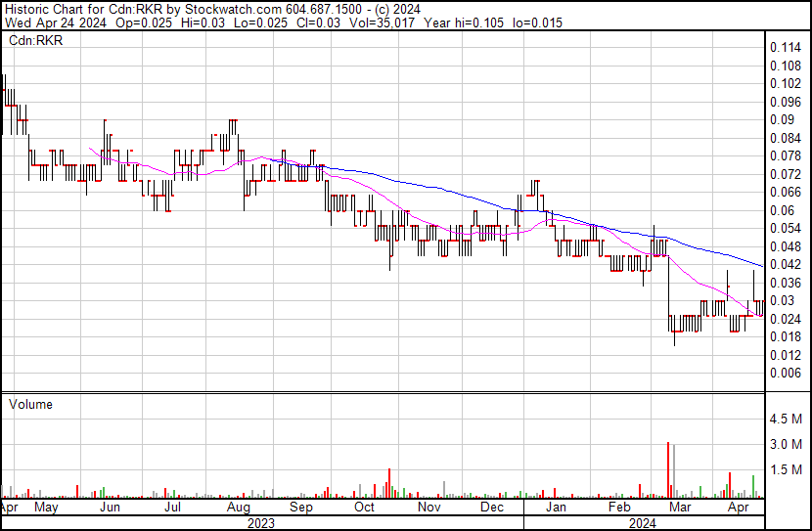
Task: Select the Aug month marker
Action: pyautogui.click(x=238, y=508)
